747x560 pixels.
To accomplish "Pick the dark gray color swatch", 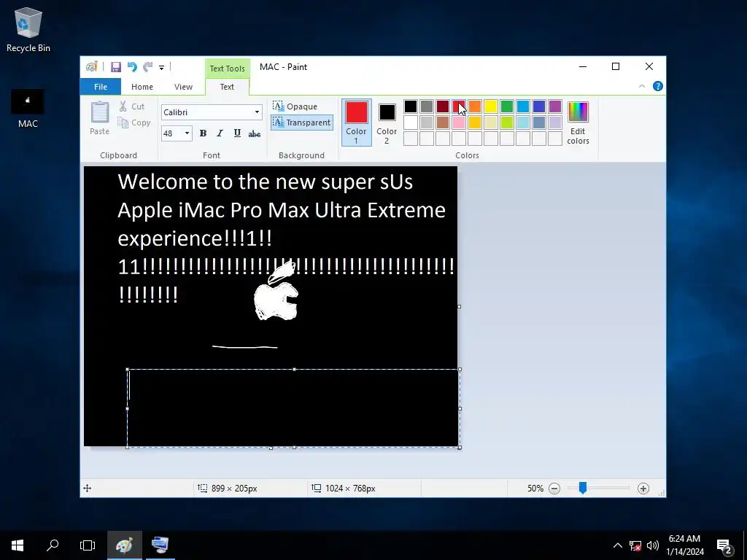I will click(x=427, y=106).
